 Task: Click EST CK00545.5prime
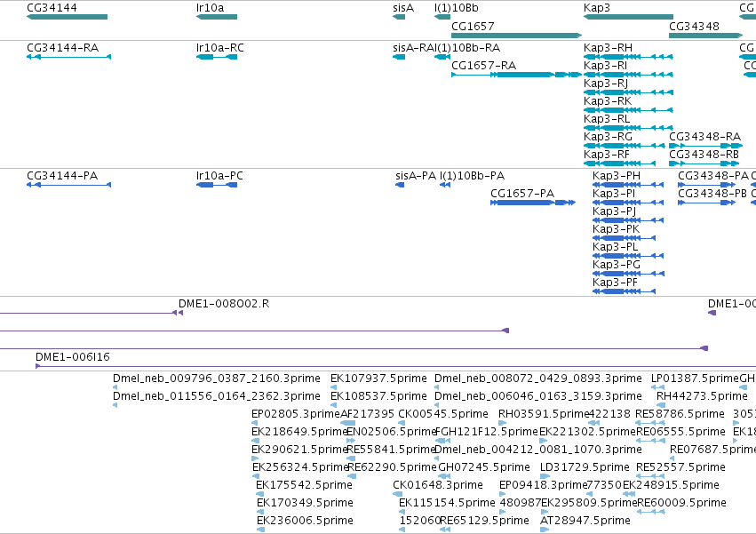coord(402,423)
